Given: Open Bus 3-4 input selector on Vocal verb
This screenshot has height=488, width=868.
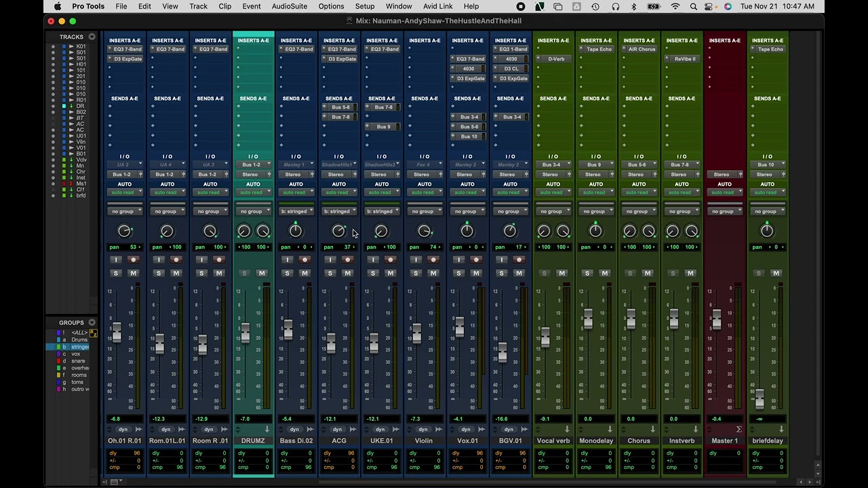Looking at the screenshot, I should pyautogui.click(x=553, y=165).
